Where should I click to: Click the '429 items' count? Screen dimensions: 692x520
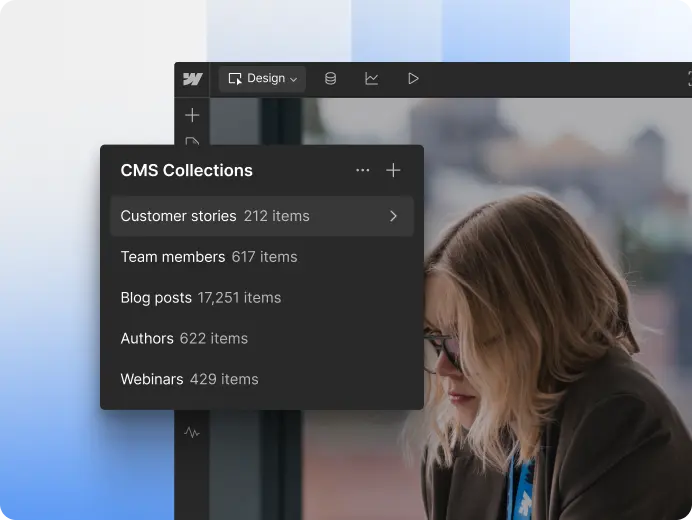pos(224,379)
